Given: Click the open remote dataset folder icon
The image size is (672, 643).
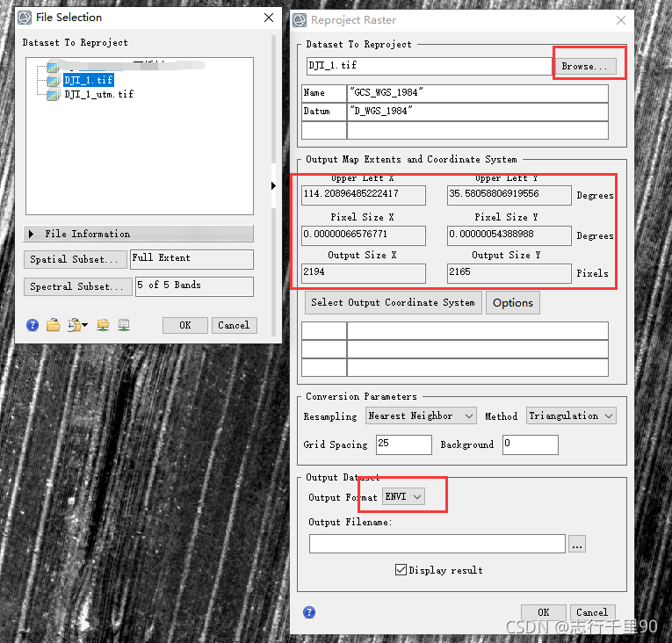Looking at the screenshot, I should 103,325.
